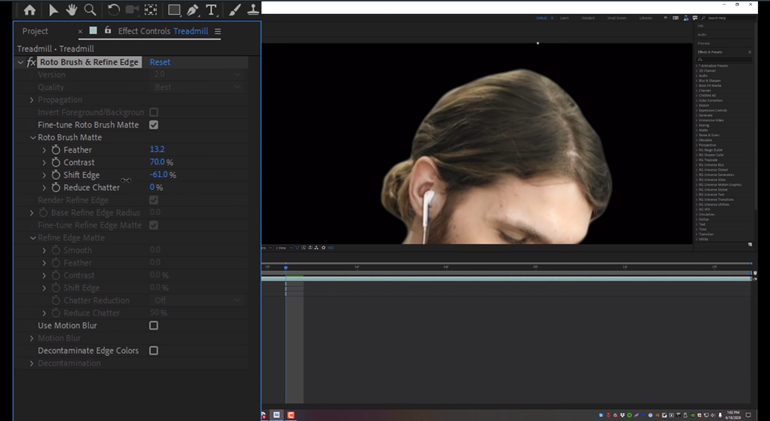Open the Quality dropdown showing Best

pyautogui.click(x=196, y=87)
